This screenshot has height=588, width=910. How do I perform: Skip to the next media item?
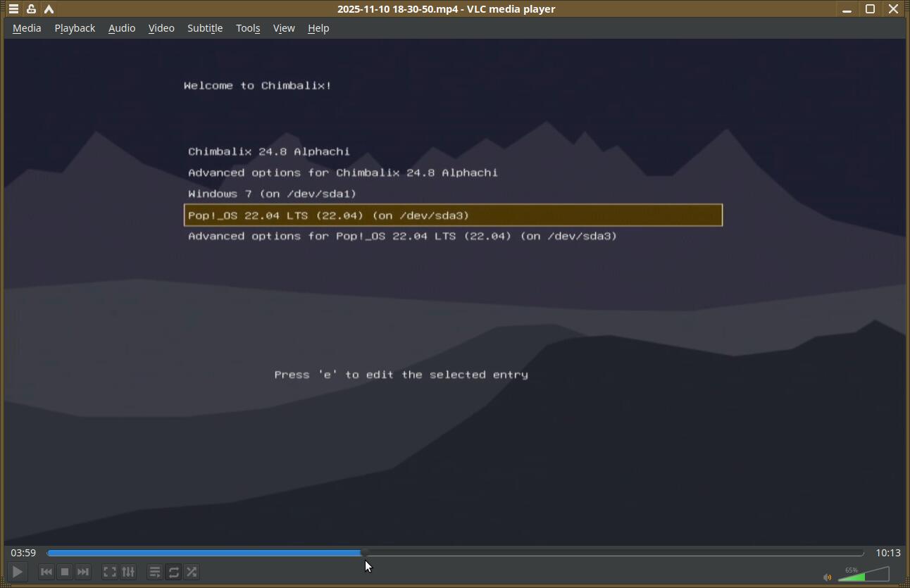coord(83,572)
